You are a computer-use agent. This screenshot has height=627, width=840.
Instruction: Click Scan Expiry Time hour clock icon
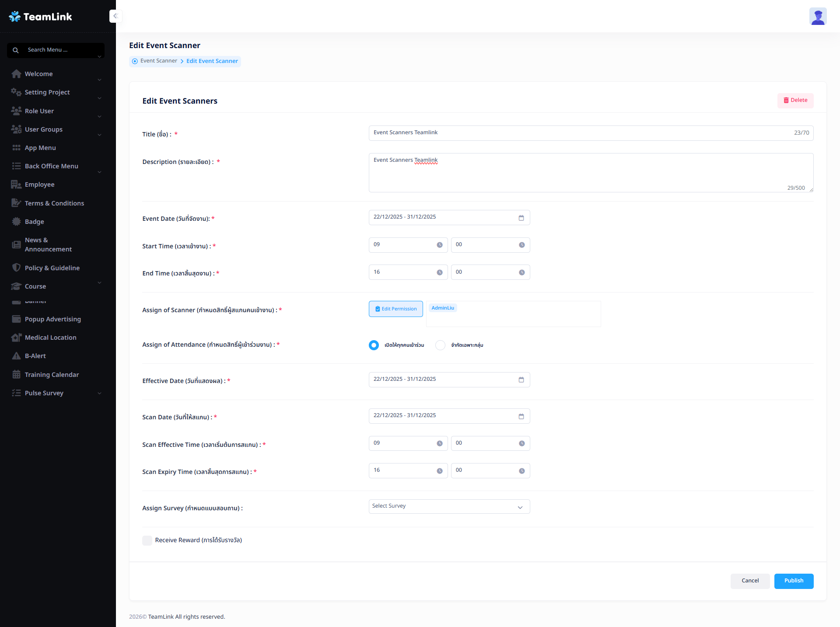point(439,471)
